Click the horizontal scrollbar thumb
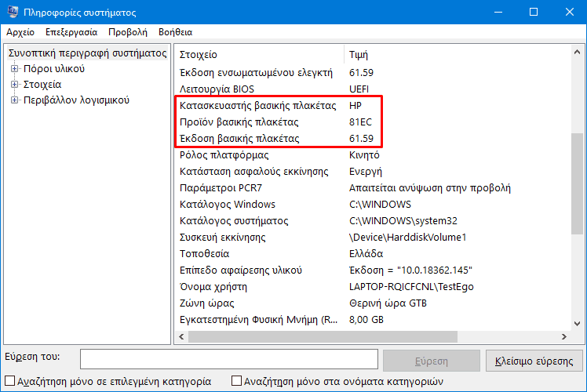The image size is (587, 392). point(323,336)
